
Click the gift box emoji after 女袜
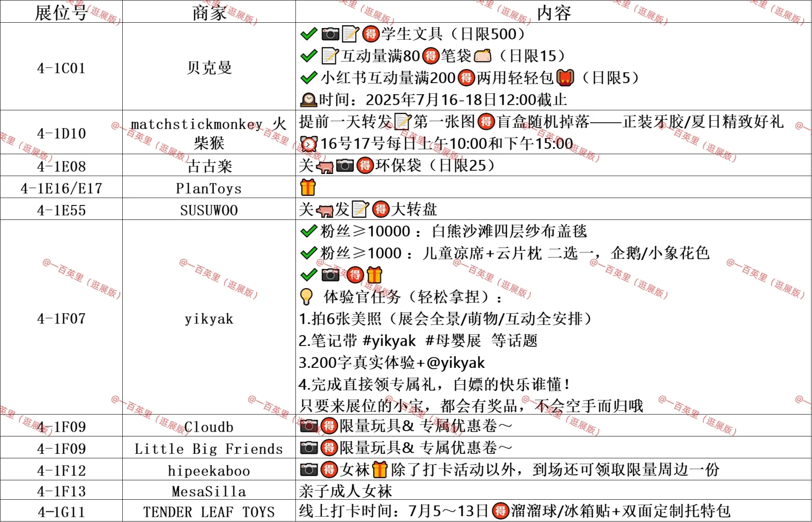point(380,469)
